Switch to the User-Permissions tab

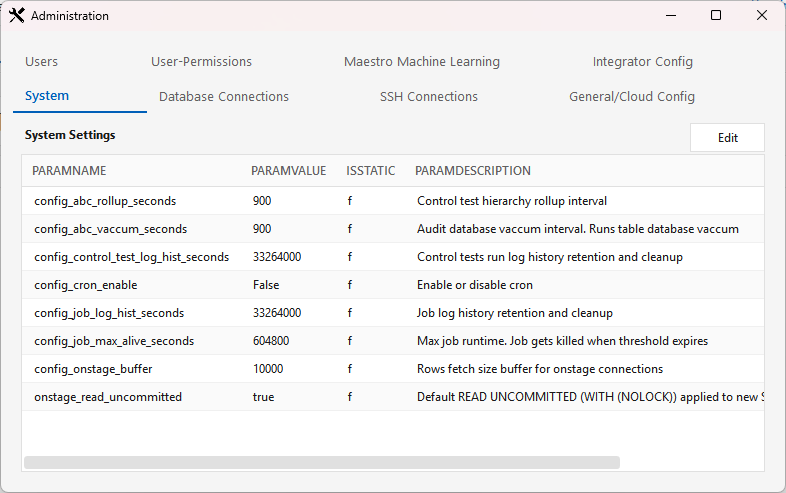coord(202,62)
